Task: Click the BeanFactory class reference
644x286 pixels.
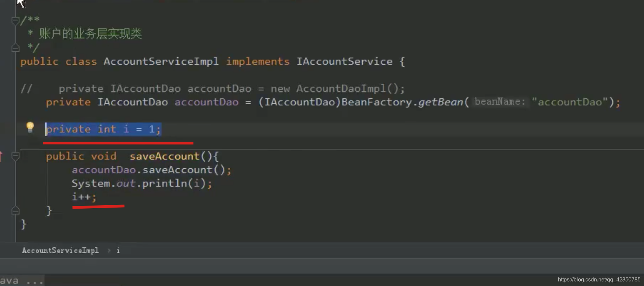Action: (x=377, y=102)
